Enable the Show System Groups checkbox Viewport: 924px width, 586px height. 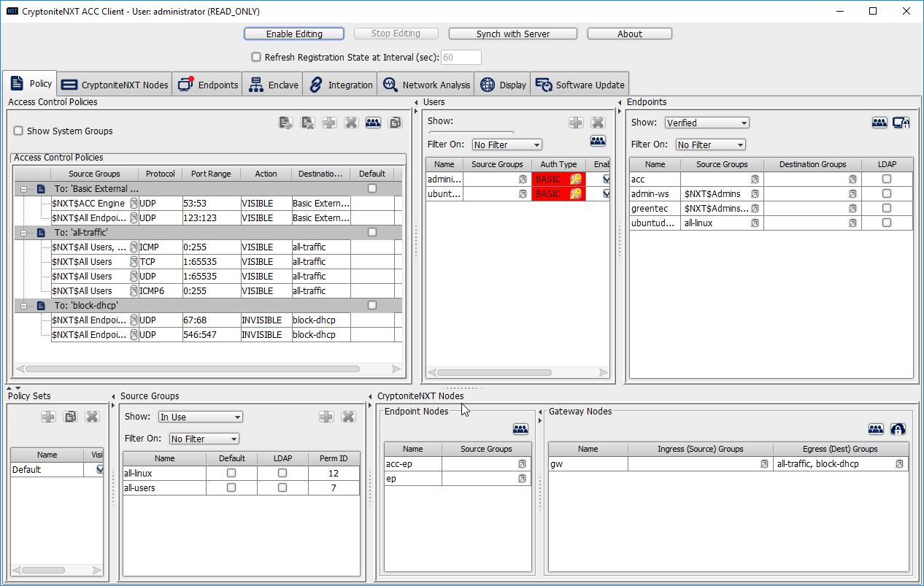point(19,131)
